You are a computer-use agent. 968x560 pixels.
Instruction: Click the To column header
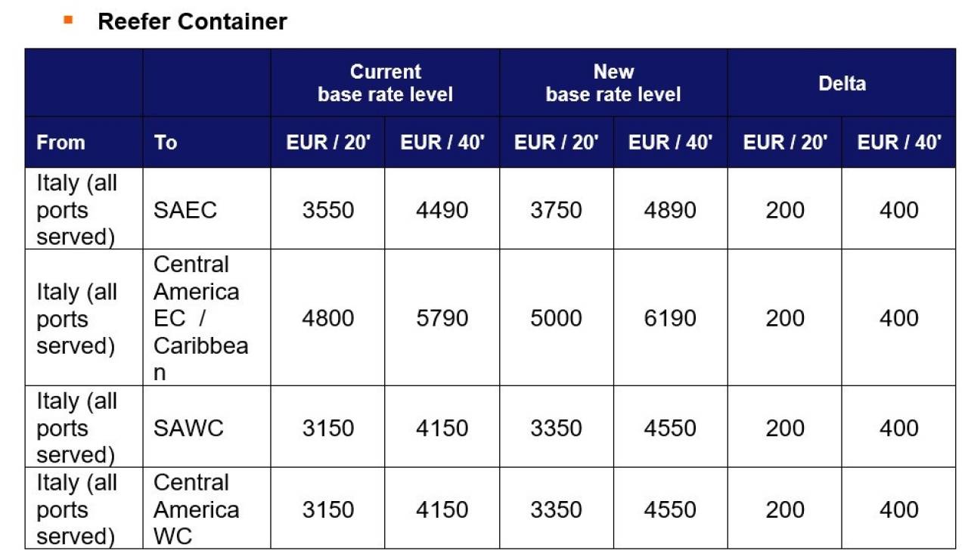point(166,142)
